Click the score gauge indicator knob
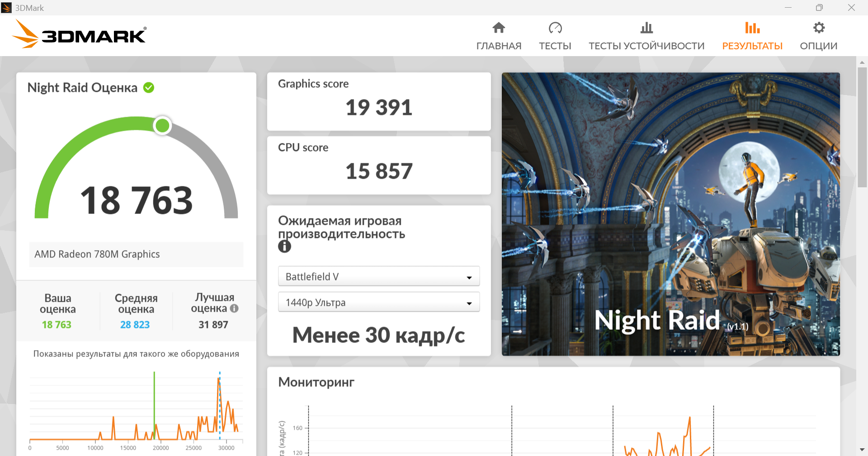Viewport: 868px width, 456px height. 162,125
